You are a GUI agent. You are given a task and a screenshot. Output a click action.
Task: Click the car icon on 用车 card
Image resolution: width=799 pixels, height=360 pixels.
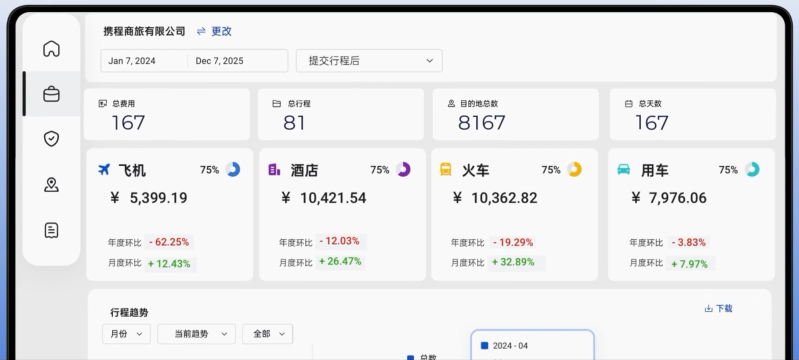point(623,169)
